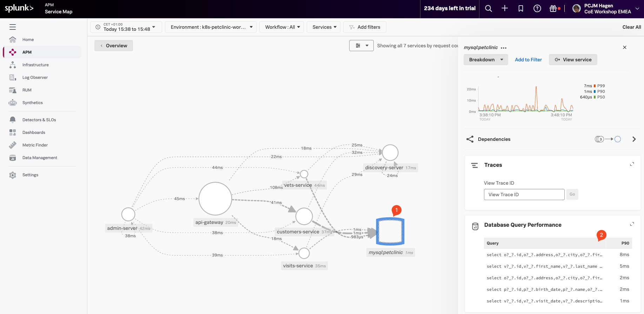Open the help question mark icon

click(537, 9)
